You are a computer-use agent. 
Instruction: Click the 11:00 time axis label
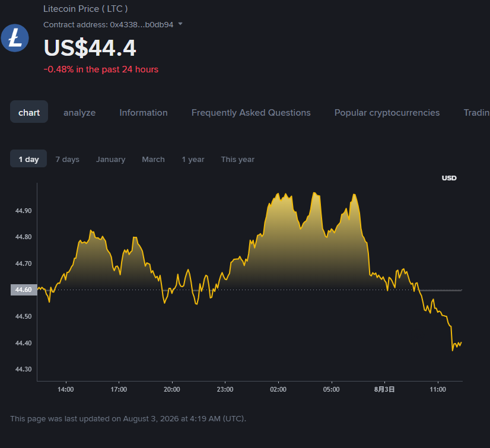(x=438, y=389)
